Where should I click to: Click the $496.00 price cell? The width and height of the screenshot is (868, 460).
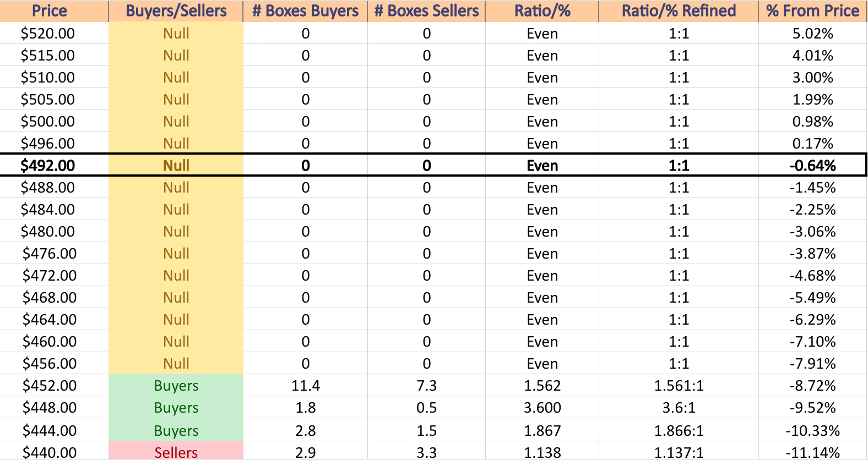[x=54, y=144]
